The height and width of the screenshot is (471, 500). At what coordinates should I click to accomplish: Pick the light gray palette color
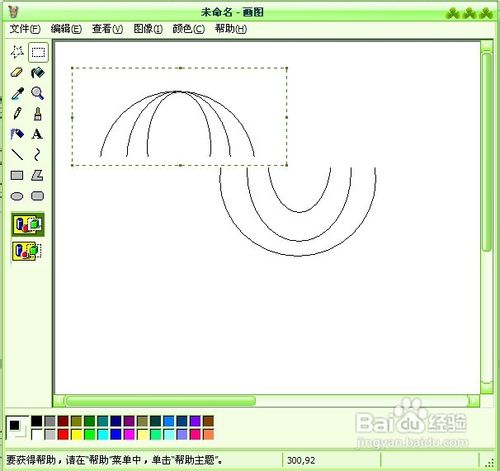pos(50,435)
